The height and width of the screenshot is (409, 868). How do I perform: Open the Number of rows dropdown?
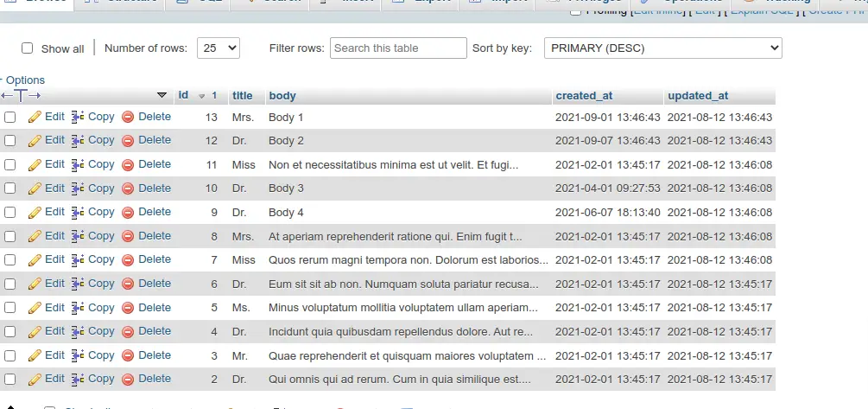point(219,48)
